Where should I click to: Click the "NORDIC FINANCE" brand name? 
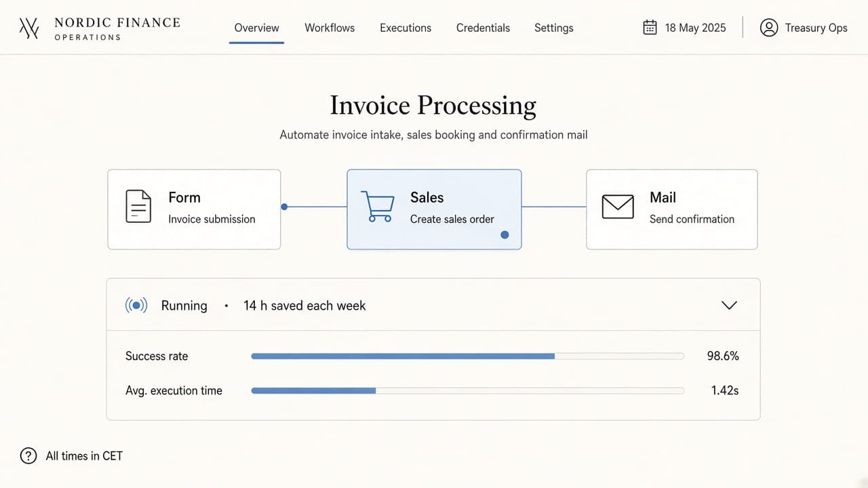pyautogui.click(x=117, y=22)
